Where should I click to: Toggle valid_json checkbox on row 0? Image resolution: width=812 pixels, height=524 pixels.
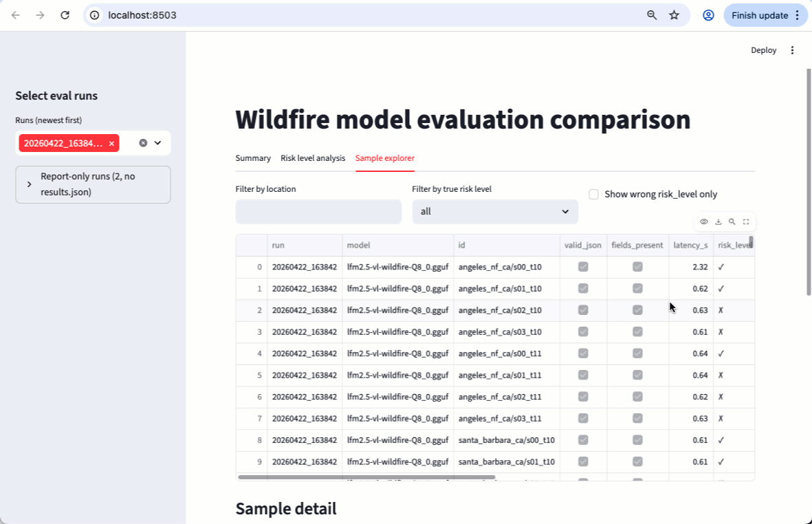[583, 267]
